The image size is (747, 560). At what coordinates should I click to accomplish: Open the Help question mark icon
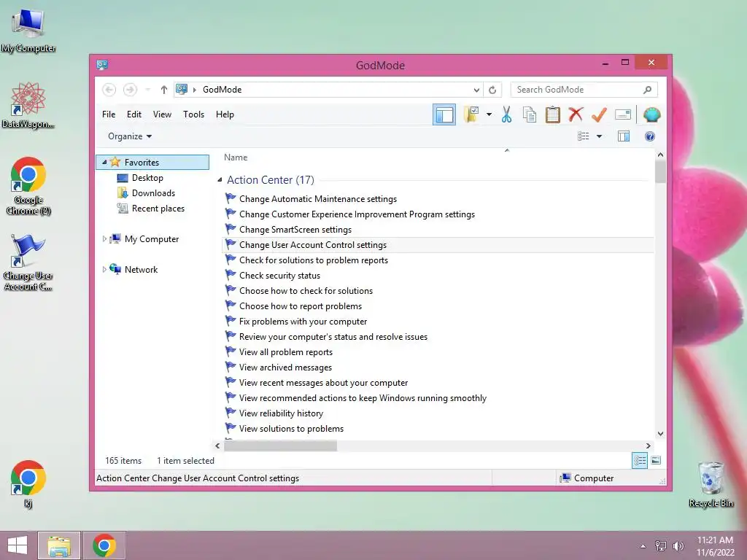[650, 136]
